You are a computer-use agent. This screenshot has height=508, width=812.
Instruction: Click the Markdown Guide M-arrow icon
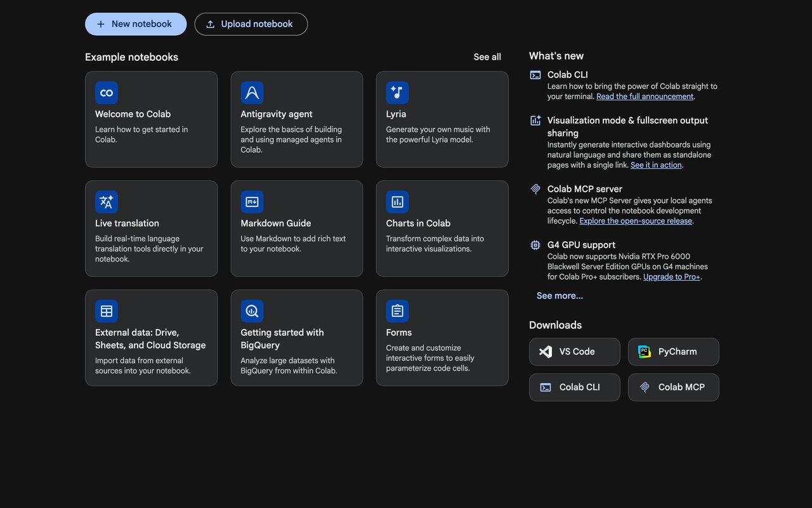(x=252, y=202)
